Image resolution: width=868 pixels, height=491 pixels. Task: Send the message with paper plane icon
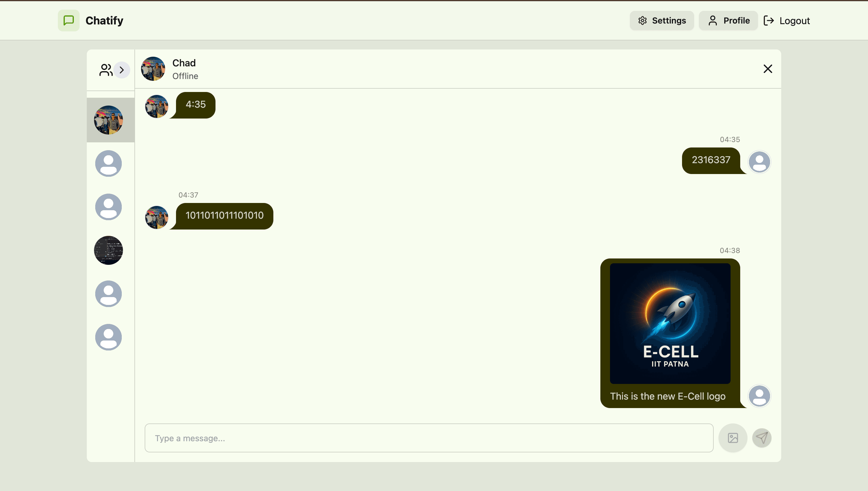(x=762, y=438)
